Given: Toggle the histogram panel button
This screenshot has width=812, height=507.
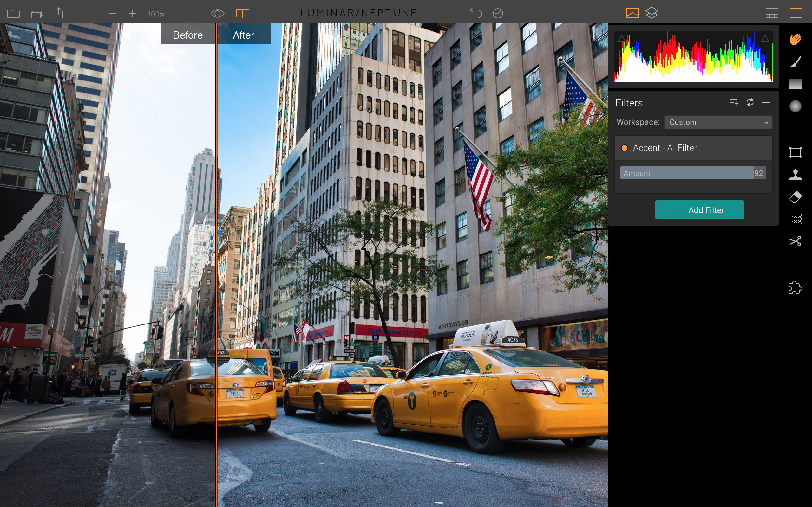Looking at the screenshot, I should point(632,13).
